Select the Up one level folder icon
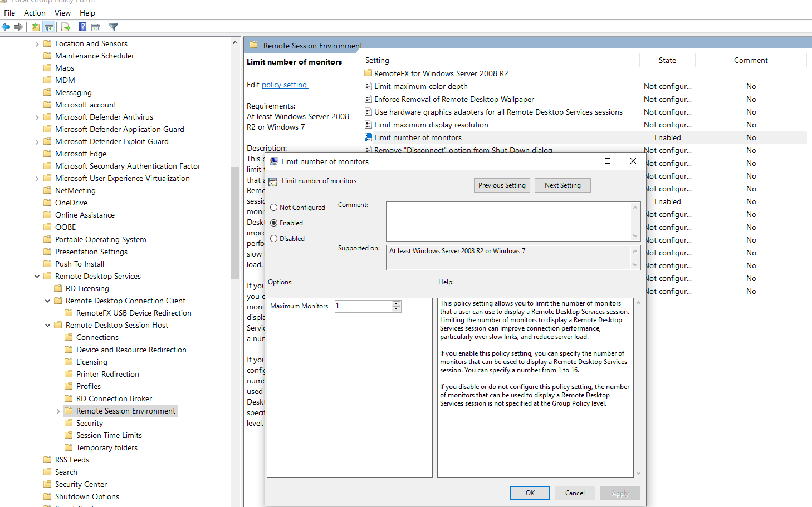The image size is (812, 507). click(x=35, y=27)
